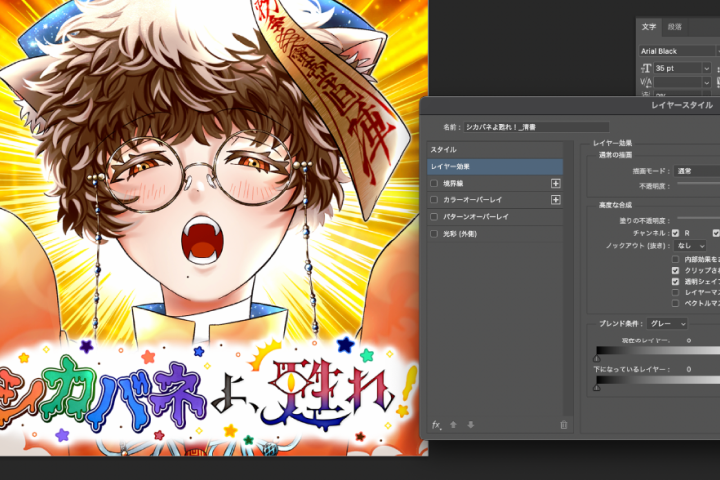The height and width of the screenshot is (480, 720).
Task: Click plus icon beside 境界線
Action: (x=556, y=184)
